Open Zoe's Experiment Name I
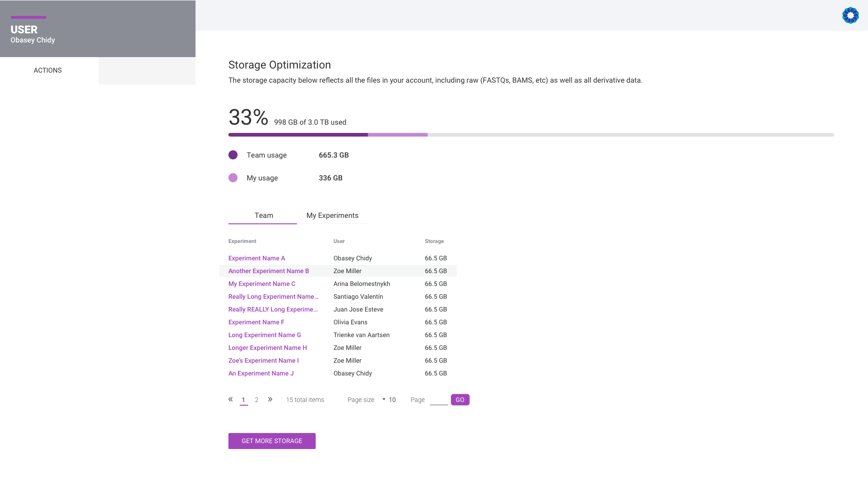This screenshot has height=481, width=868. click(263, 360)
